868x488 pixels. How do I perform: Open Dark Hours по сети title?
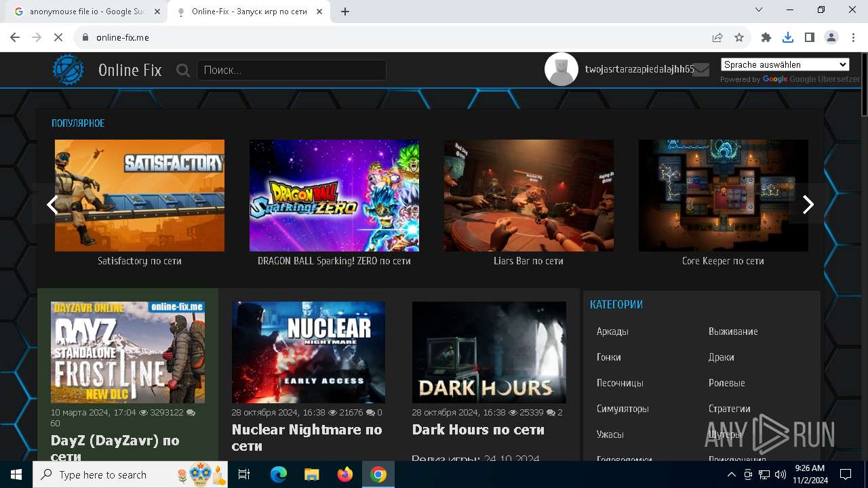point(479,430)
